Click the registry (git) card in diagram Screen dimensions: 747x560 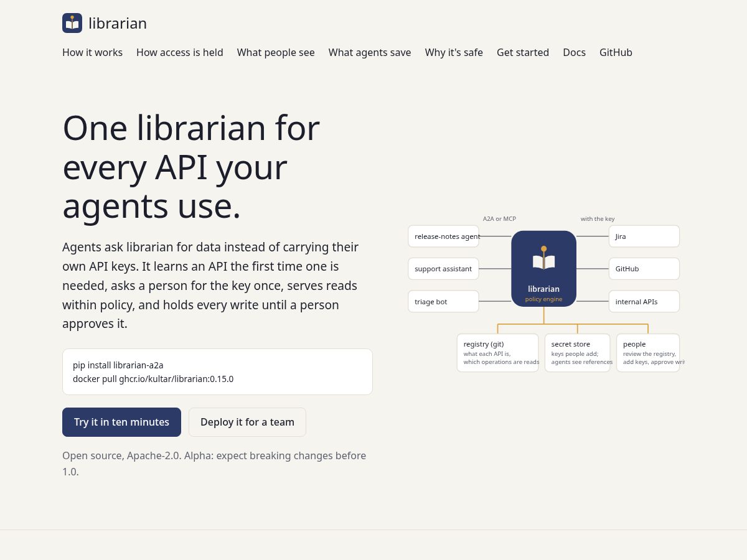point(498,353)
